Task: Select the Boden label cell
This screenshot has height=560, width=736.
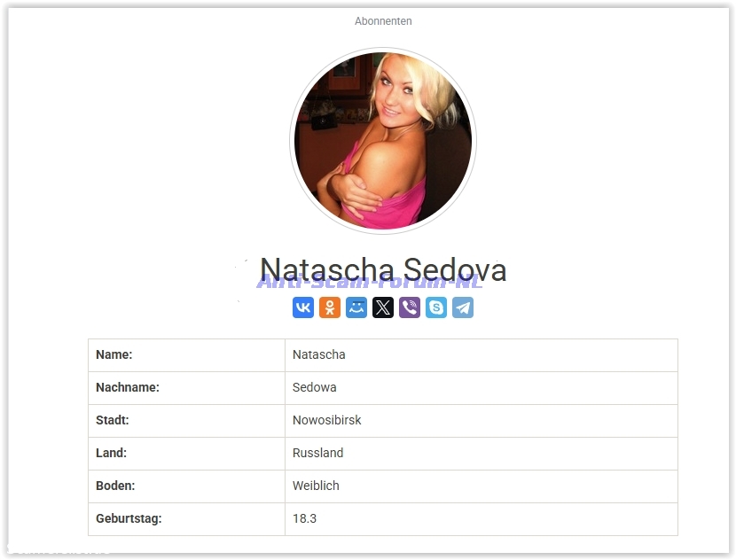Action: (x=187, y=486)
